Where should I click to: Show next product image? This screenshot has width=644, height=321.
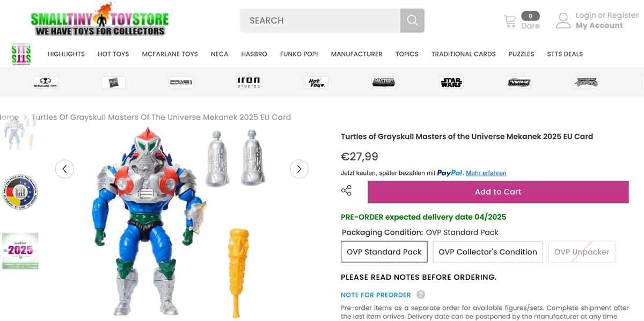pyautogui.click(x=299, y=169)
